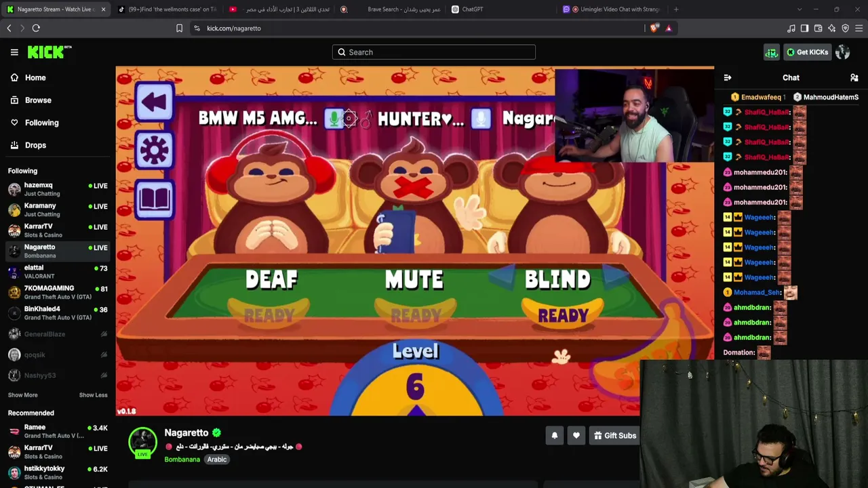Click the READY banana under MUTE
The height and width of the screenshot is (488, 868).
click(416, 315)
